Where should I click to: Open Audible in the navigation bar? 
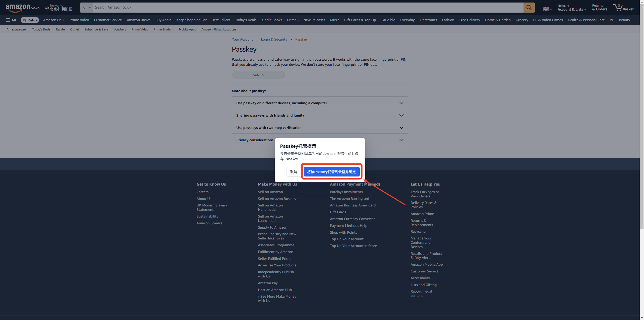tap(389, 20)
